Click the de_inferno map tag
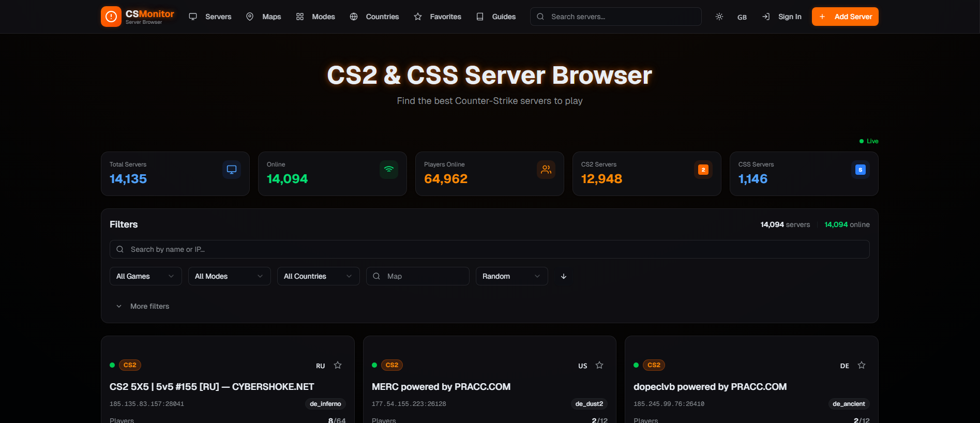 [325, 404]
